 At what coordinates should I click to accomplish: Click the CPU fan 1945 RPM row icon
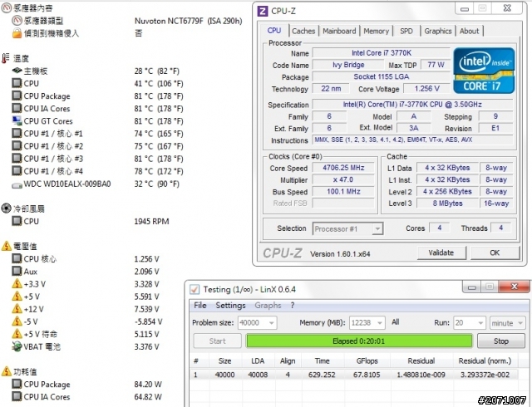pos(17,221)
